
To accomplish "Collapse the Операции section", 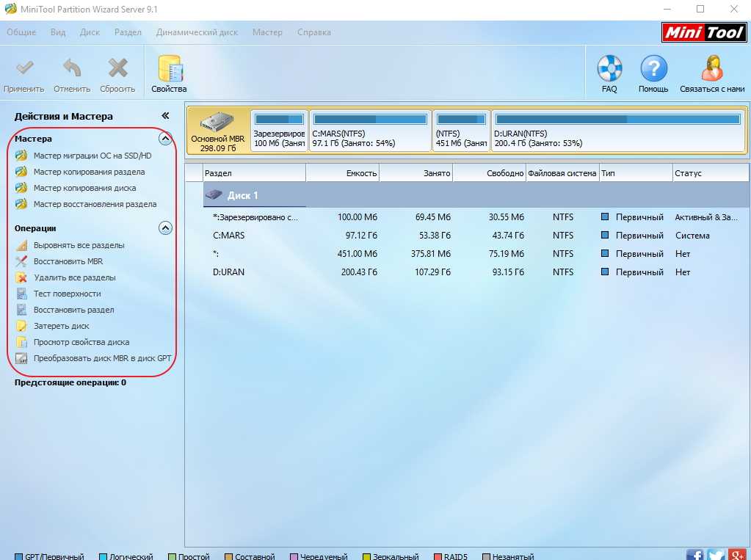I will point(166,228).
